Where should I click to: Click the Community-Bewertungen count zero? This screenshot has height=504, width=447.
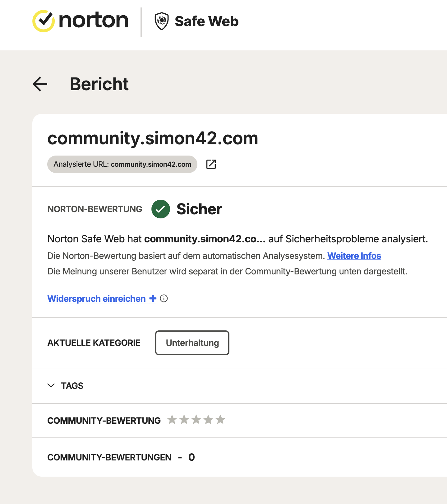click(191, 457)
